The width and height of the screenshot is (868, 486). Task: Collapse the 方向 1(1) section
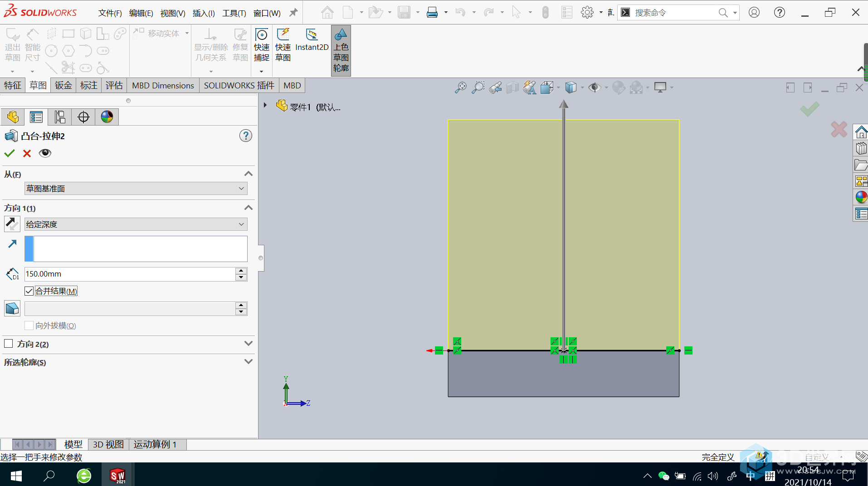pos(248,208)
